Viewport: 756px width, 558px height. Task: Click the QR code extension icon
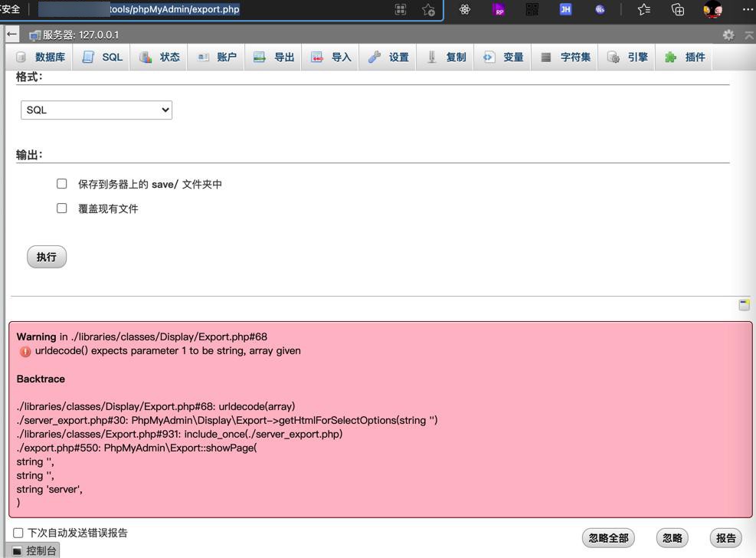532,9
